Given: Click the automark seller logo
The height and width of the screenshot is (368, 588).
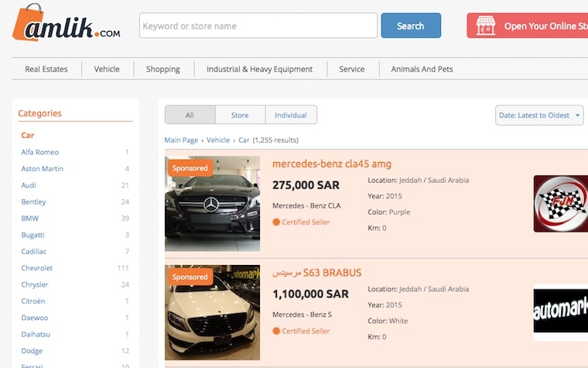Looking at the screenshot, I should [x=561, y=312].
